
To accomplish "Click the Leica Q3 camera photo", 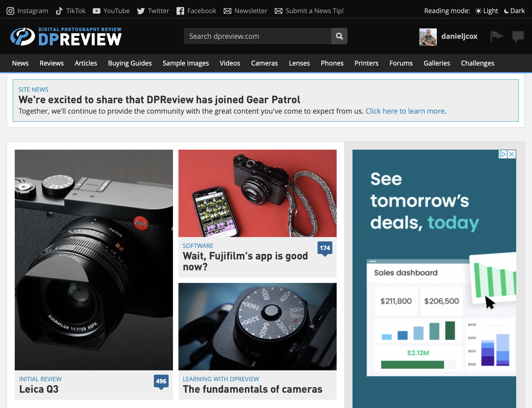I will pyautogui.click(x=94, y=260).
